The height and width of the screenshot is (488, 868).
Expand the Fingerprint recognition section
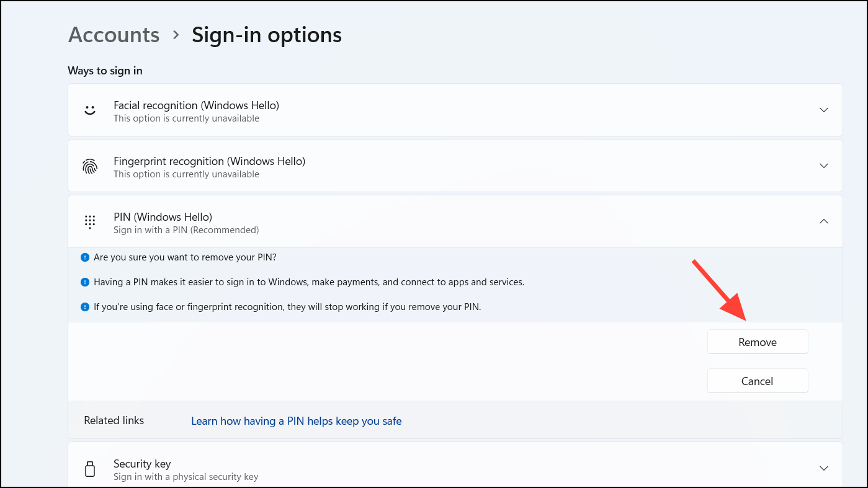pos(823,166)
